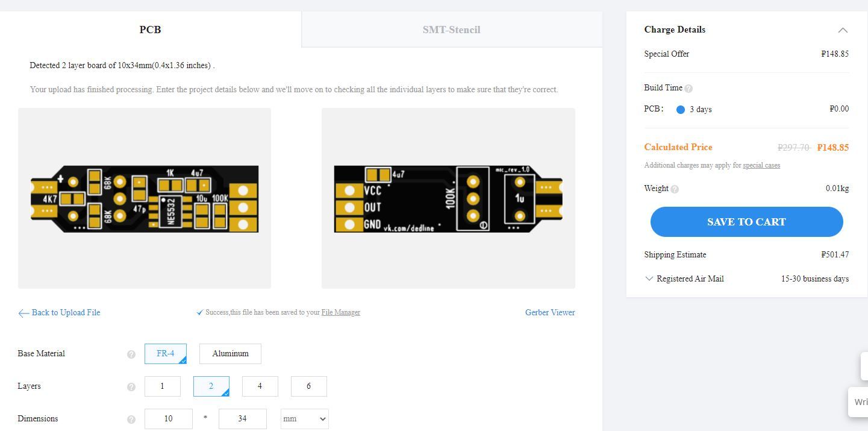Open the Base Material help icon
This screenshot has width=868, height=431.
(x=131, y=354)
